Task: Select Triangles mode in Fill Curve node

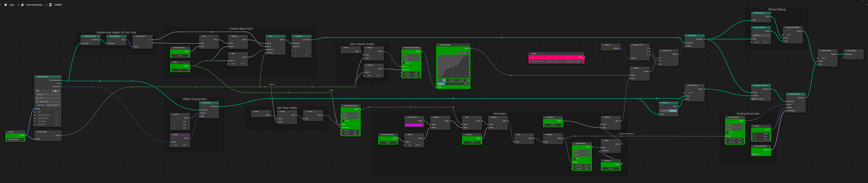Action: tap(664, 110)
